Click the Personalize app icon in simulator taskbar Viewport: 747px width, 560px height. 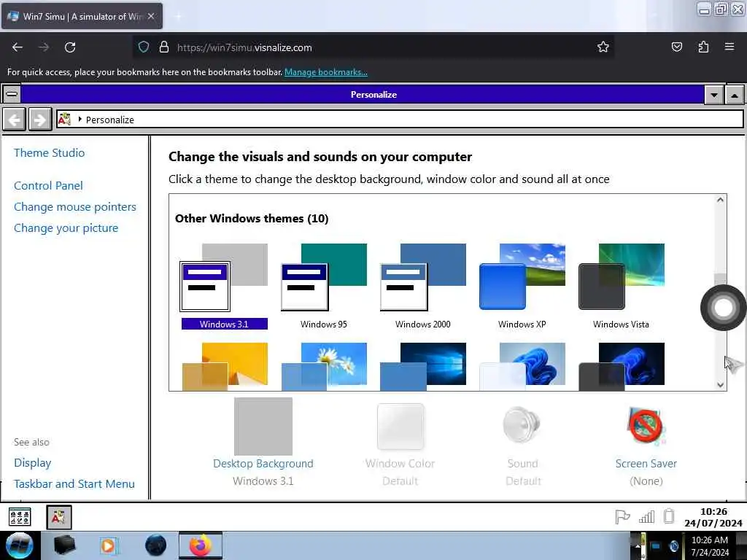pyautogui.click(x=58, y=517)
